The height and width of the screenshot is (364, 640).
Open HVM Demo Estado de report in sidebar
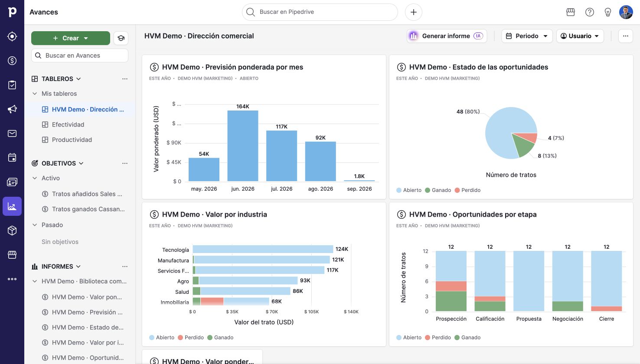click(x=88, y=328)
